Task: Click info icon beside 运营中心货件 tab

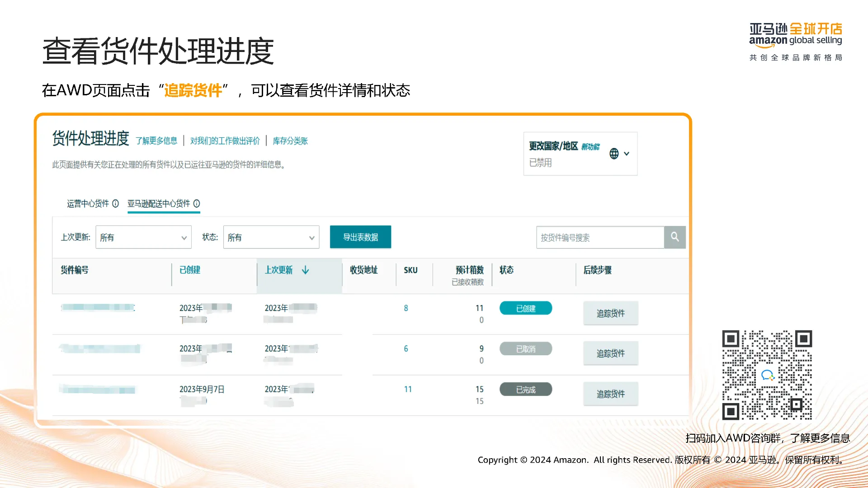Action: pos(116,204)
